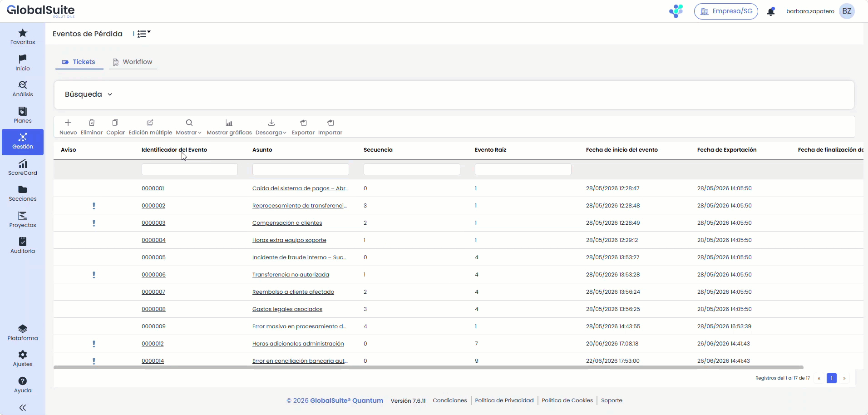
Task: Open the notifications bell
Action: pos(771,11)
